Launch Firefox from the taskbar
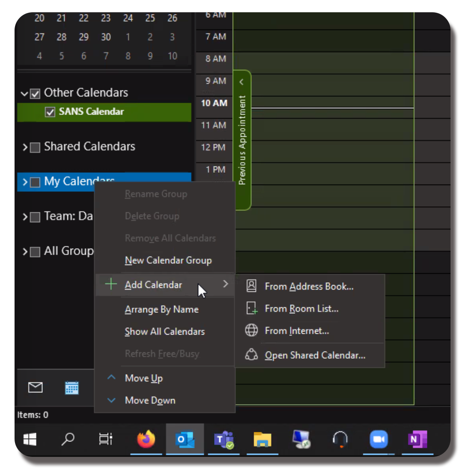471x476 pixels. point(146,439)
